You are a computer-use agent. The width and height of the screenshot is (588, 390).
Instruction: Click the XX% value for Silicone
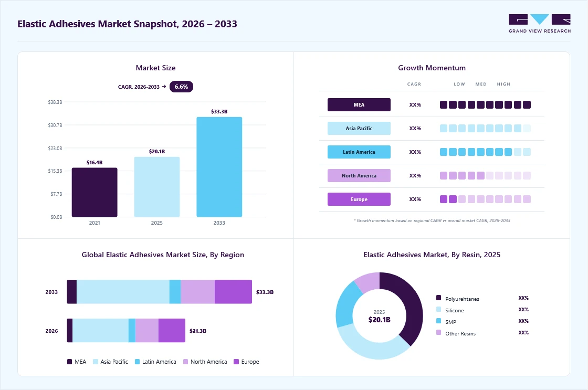point(523,310)
